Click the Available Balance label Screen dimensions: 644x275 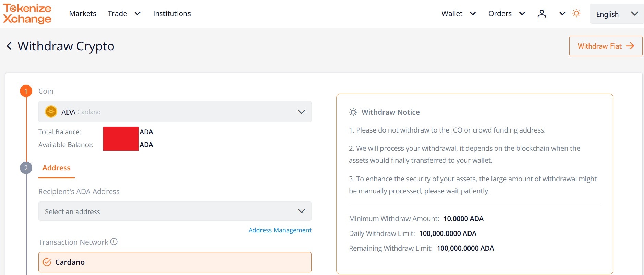(66, 145)
